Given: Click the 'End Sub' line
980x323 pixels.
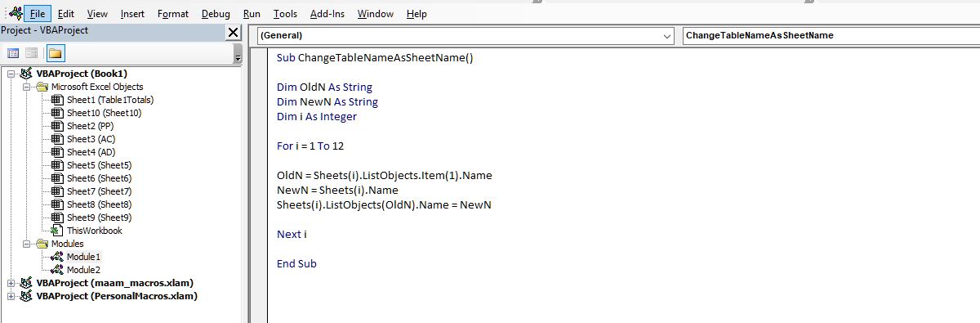Looking at the screenshot, I should click(x=296, y=263).
